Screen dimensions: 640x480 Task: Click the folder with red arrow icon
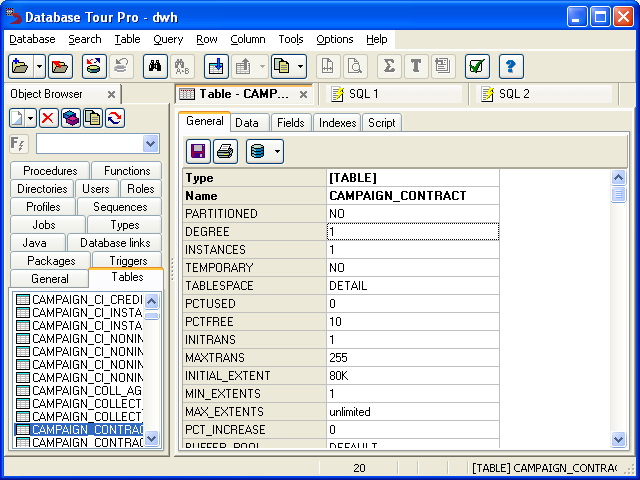coord(60,66)
